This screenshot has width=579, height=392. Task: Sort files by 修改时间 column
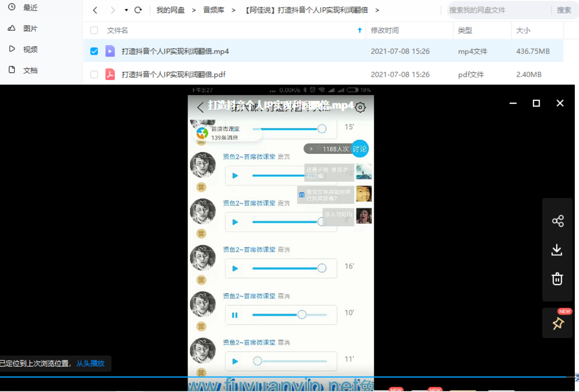pyautogui.click(x=384, y=30)
